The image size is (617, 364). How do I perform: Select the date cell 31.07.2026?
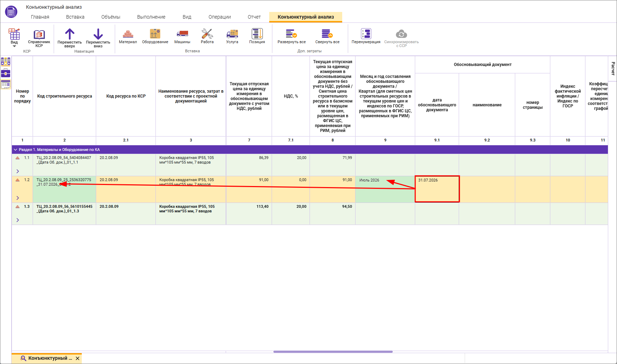pyautogui.click(x=437, y=189)
